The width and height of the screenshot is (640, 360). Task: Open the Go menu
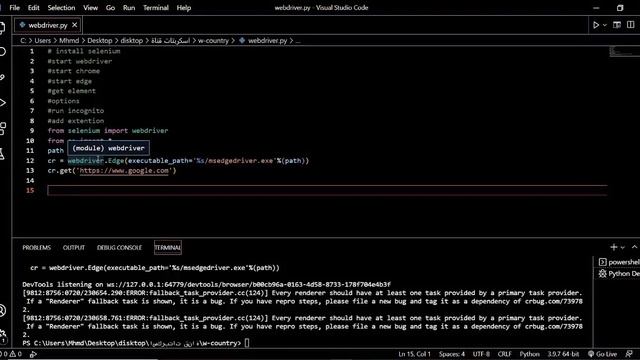coord(110,7)
